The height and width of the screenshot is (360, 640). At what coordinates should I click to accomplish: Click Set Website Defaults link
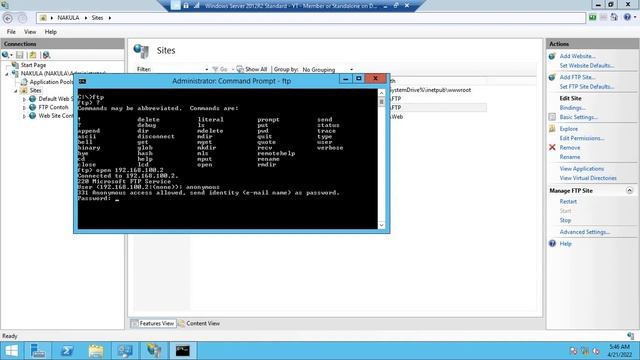(587, 66)
